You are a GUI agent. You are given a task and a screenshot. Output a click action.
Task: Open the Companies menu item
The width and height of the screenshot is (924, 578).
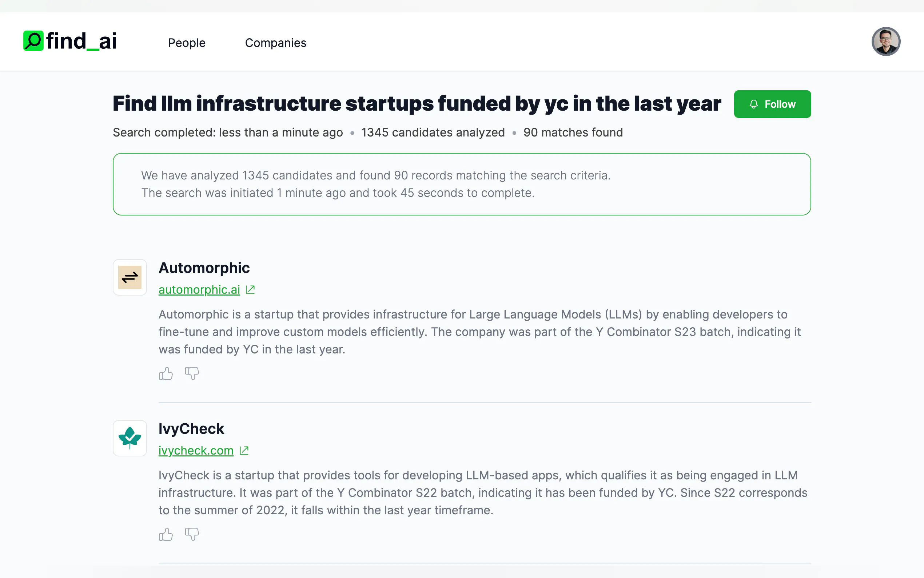click(275, 43)
